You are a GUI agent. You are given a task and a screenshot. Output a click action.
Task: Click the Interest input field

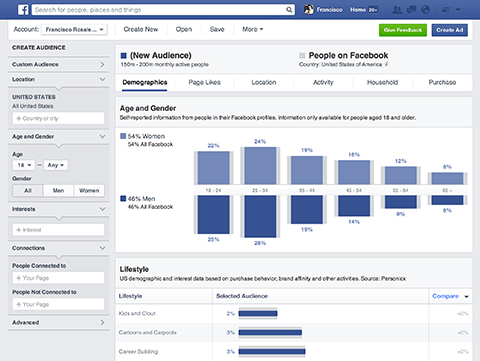pyautogui.click(x=58, y=230)
